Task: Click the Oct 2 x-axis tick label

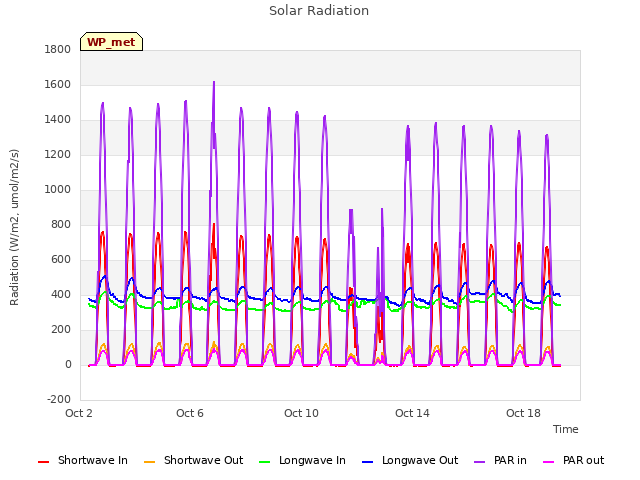Action: (x=79, y=413)
